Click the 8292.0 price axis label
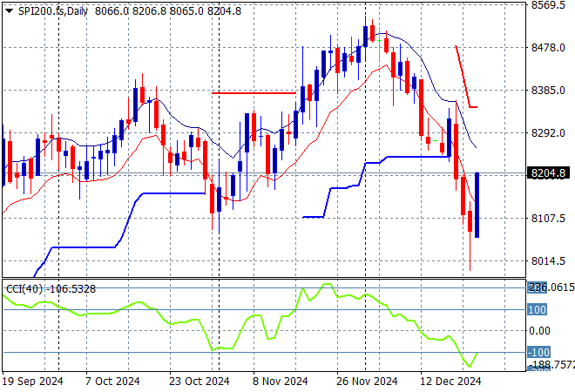 pyautogui.click(x=548, y=132)
